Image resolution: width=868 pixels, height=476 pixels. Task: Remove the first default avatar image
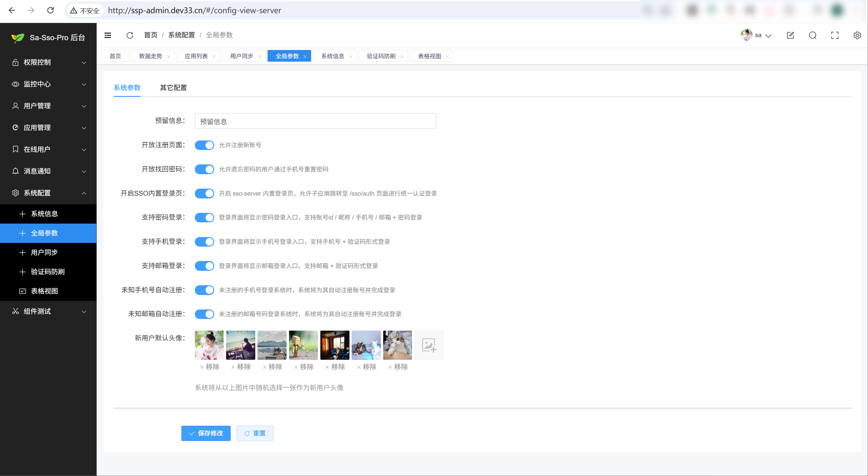click(209, 367)
